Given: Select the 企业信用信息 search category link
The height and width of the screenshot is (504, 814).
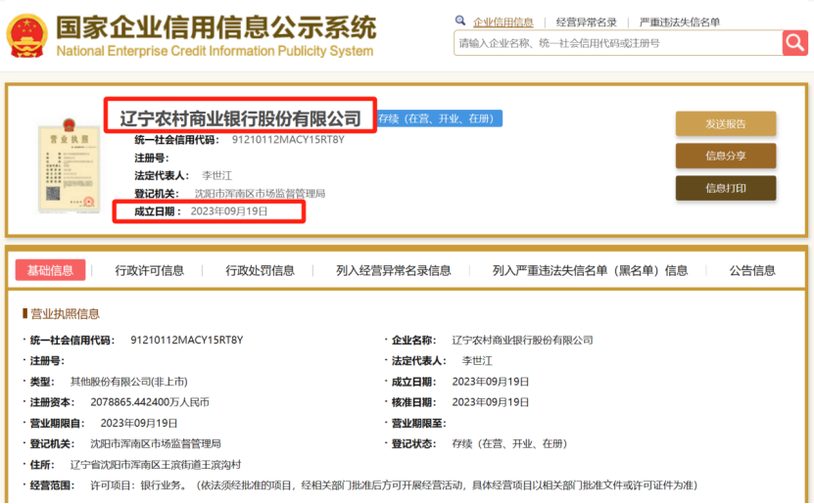Looking at the screenshot, I should click(503, 23).
